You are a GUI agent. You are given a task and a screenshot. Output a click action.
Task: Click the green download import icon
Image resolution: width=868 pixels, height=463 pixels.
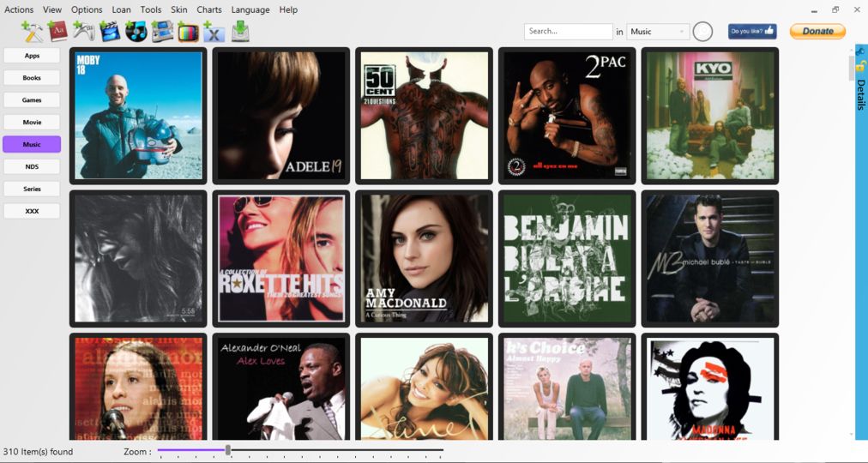tap(240, 32)
